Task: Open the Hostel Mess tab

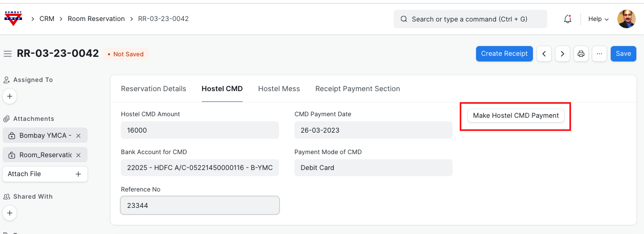Action: point(279,89)
